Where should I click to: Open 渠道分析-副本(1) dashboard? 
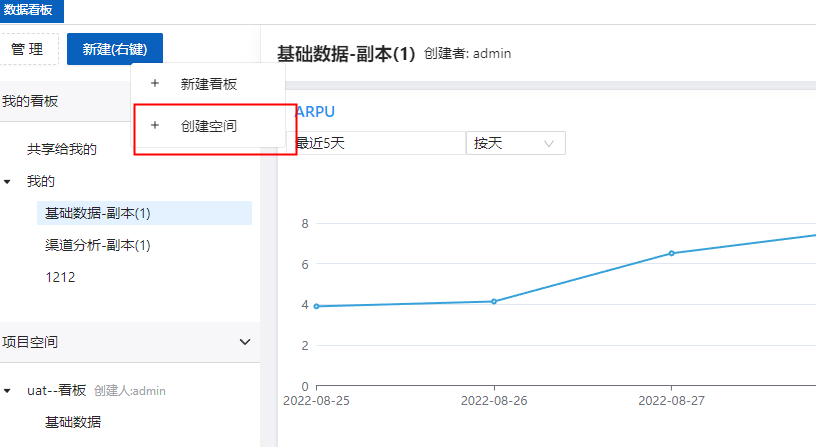(97, 245)
